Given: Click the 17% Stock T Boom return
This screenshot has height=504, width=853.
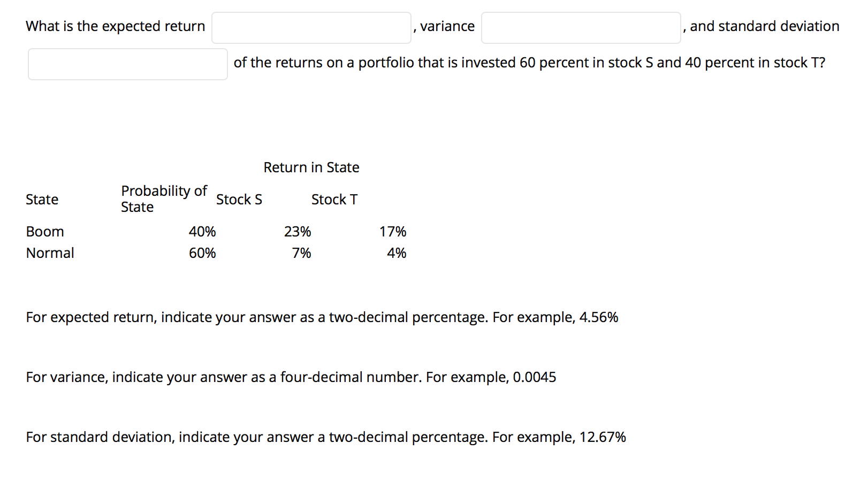Looking at the screenshot, I should point(392,231).
